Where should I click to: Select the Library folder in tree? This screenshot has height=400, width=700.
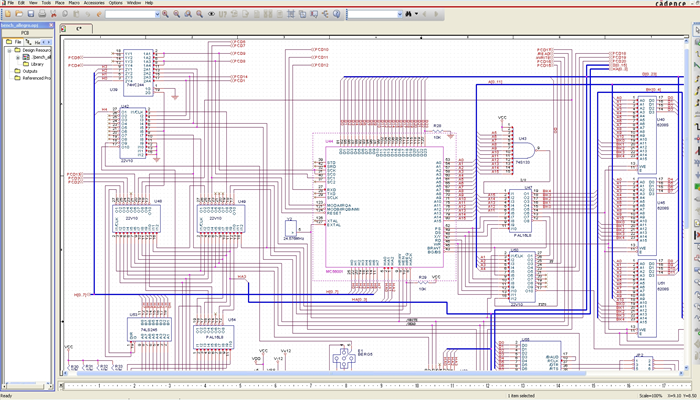33,64
